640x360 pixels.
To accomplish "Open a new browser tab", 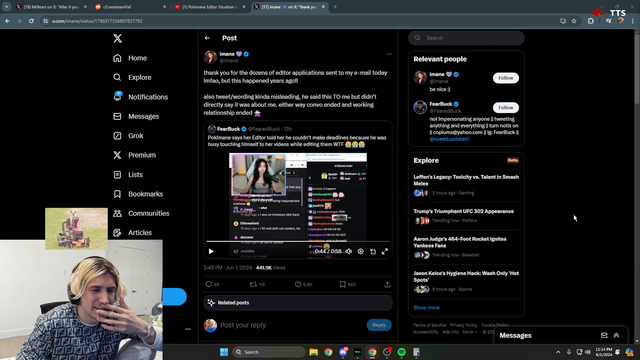I will pyautogui.click(x=335, y=7).
